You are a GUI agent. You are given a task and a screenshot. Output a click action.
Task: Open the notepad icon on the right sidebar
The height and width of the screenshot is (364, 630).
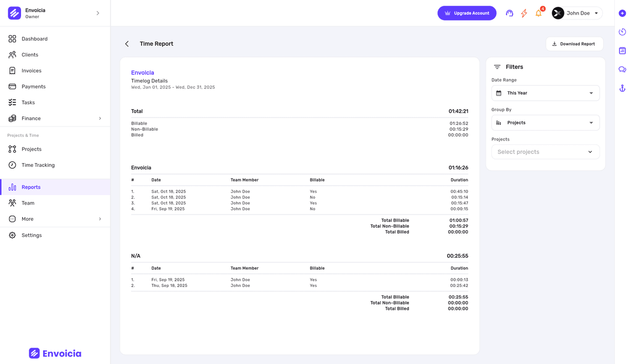tap(622, 50)
